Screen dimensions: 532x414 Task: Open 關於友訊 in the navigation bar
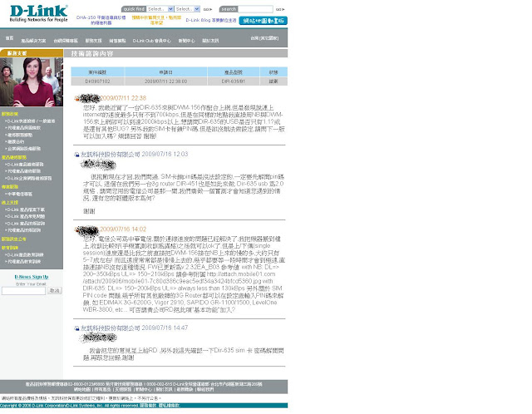click(210, 41)
